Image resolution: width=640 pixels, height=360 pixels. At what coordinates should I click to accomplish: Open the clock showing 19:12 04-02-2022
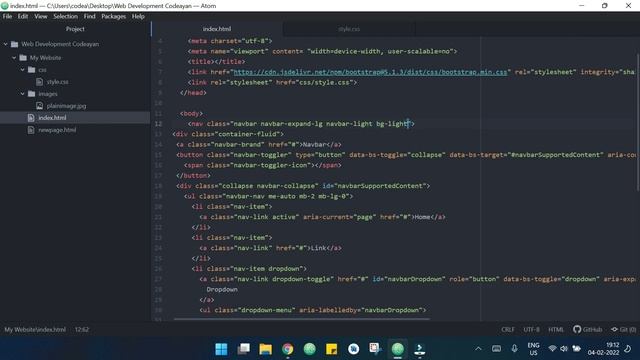click(603, 349)
